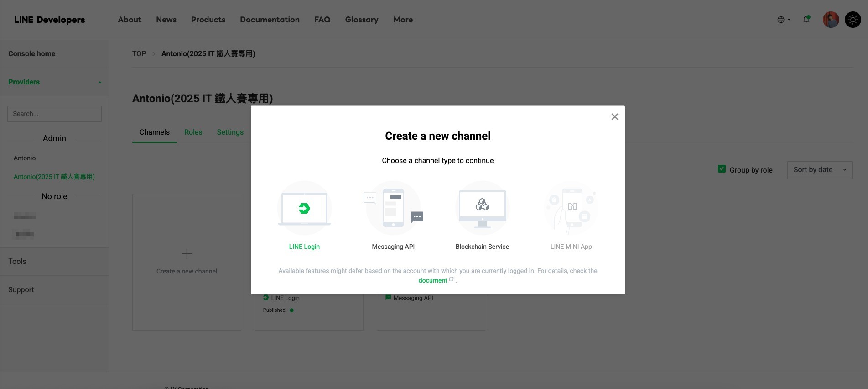The image size is (868, 389).
Task: Click the LINE Login label in dialog
Action: tap(304, 247)
